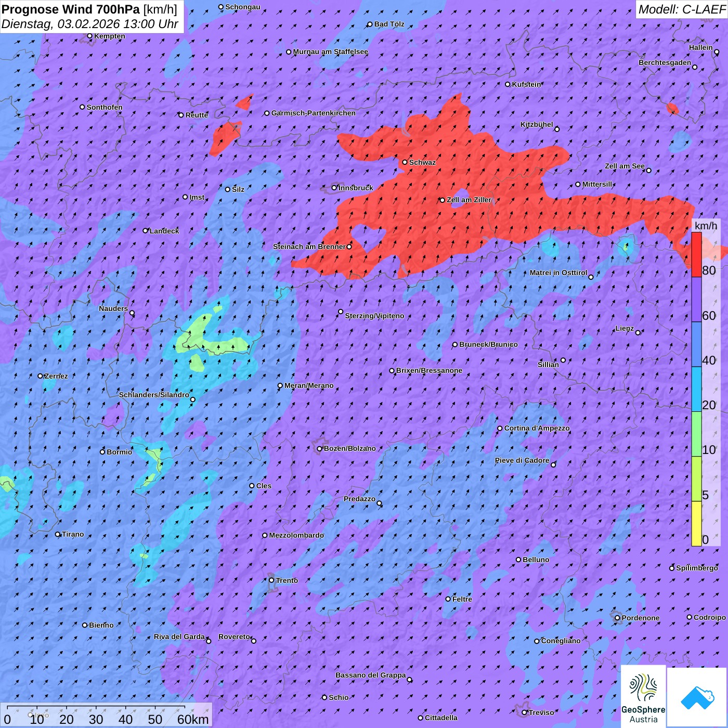Click the 60km scale bar label
This screenshot has height=728, width=728.
[193, 719]
